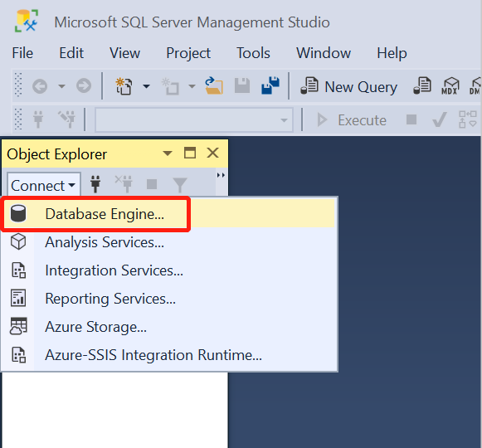
Task: Click the Save disk icon
Action: click(x=242, y=85)
